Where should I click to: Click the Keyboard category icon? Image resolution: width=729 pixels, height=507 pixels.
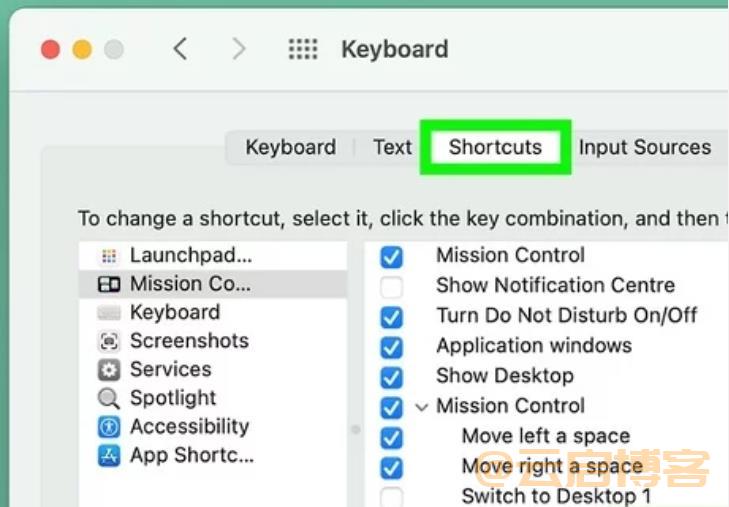click(x=109, y=313)
